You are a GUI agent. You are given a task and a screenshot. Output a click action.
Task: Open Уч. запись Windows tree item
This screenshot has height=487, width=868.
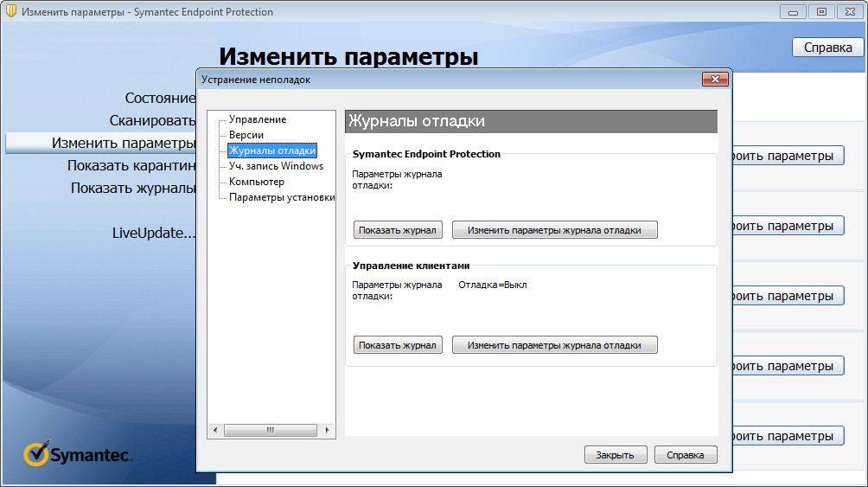277,166
